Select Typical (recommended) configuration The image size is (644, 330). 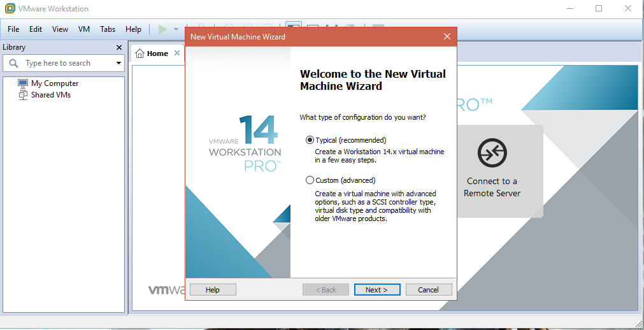pyautogui.click(x=347, y=140)
